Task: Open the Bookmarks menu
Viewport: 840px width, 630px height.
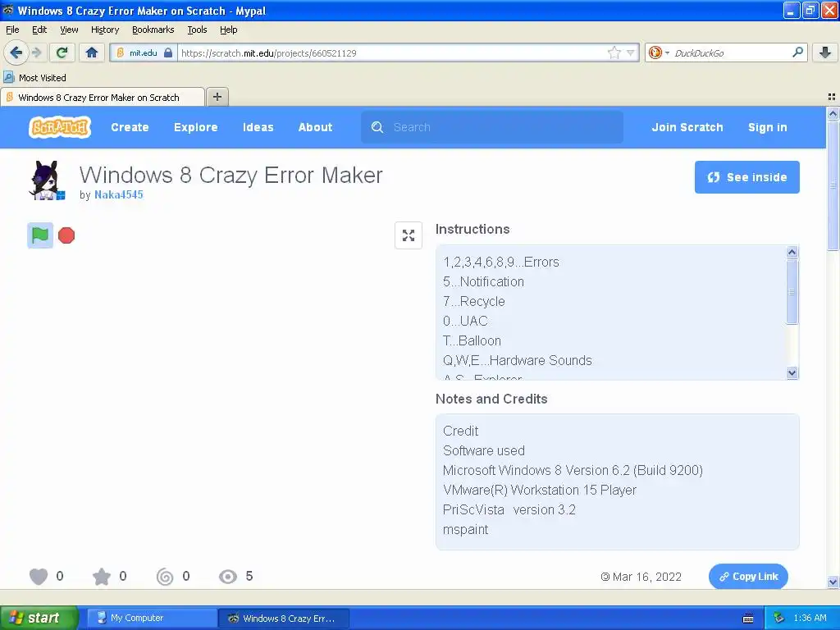Action: [153, 30]
